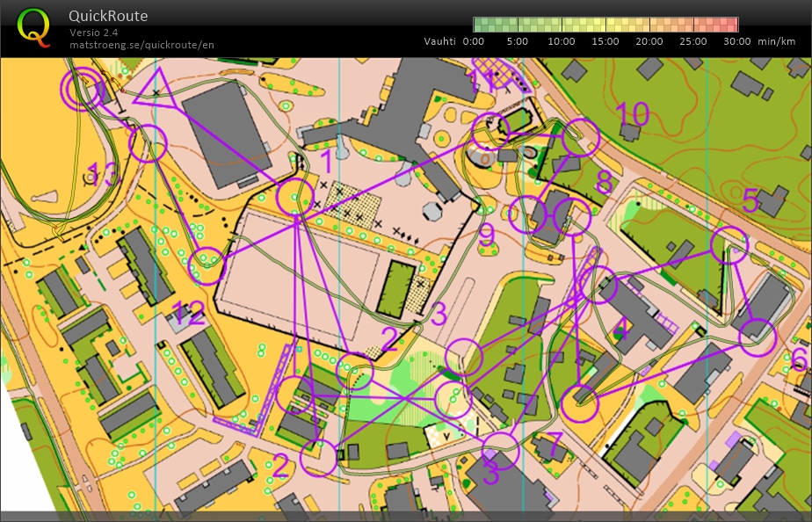Viewport: 812px width, 522px height.
Task: Click control number 12 label
Action: coord(187,312)
